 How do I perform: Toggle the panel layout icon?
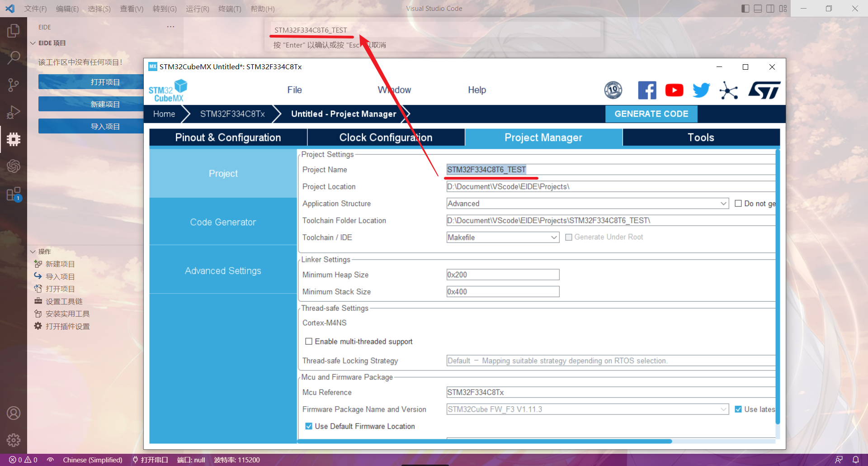point(758,9)
